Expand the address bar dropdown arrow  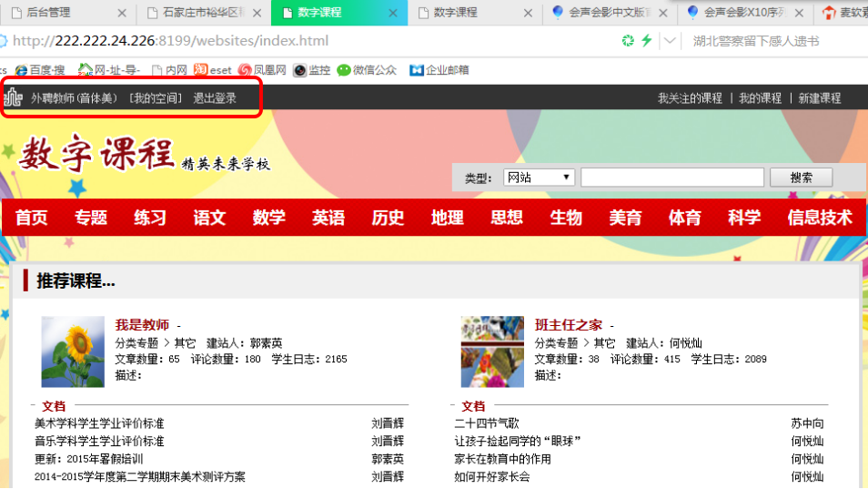[671, 41]
